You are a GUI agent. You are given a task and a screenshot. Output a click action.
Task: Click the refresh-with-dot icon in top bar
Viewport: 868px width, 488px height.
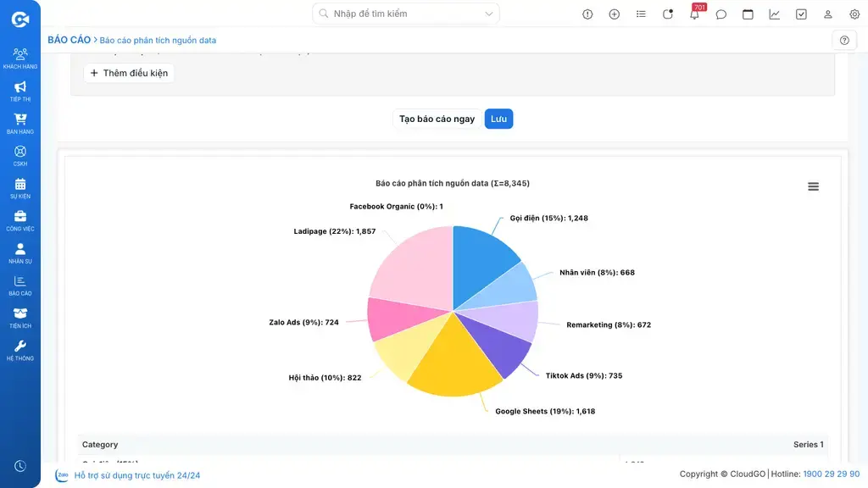668,14
